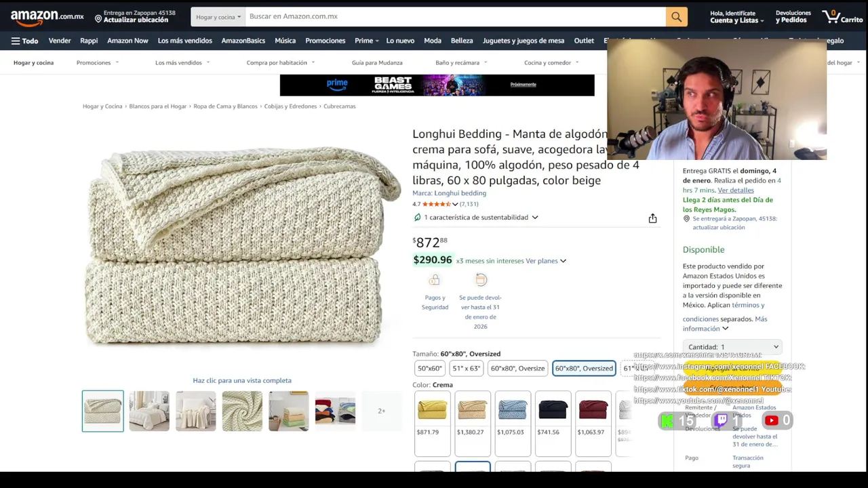Select the first folded blanket thumbnail
This screenshot has width=868, height=488.
pyautogui.click(x=103, y=411)
